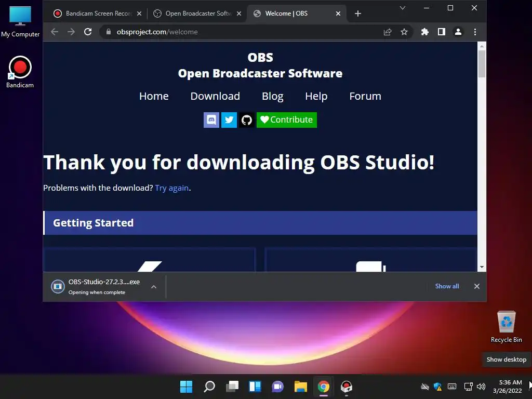Go forward in browser history
Screen dimensions: 532x399
click(x=71, y=32)
